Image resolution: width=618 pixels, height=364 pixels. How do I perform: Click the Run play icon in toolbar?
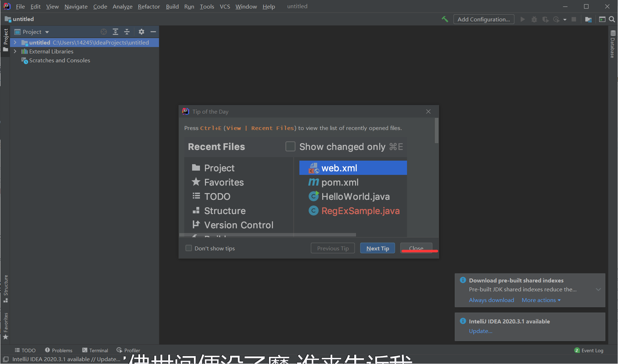[x=523, y=19]
